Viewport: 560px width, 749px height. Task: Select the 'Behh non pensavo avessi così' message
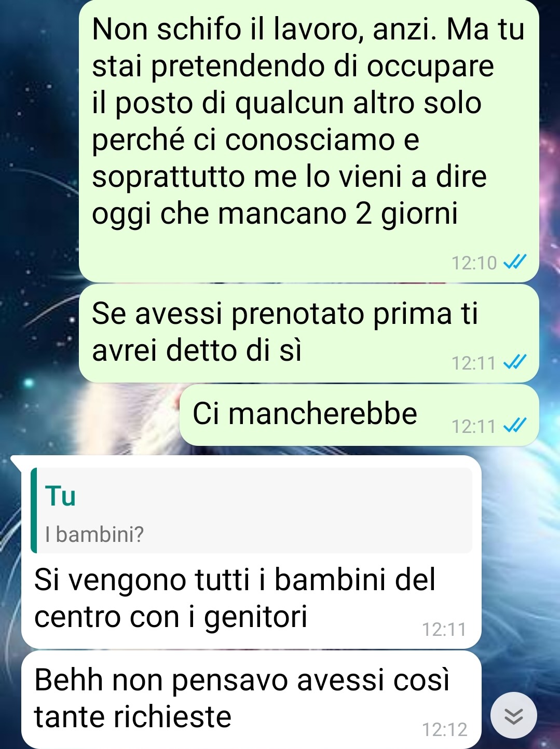click(x=251, y=699)
